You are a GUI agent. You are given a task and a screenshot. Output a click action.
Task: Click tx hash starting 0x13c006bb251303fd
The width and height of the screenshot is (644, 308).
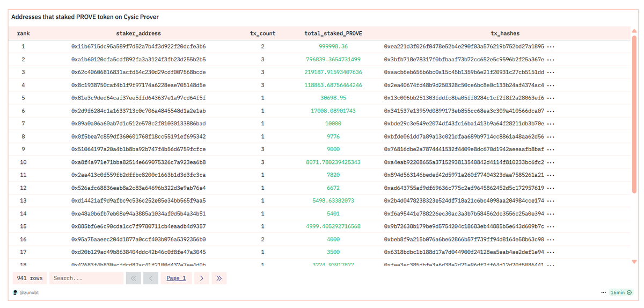[x=464, y=98]
